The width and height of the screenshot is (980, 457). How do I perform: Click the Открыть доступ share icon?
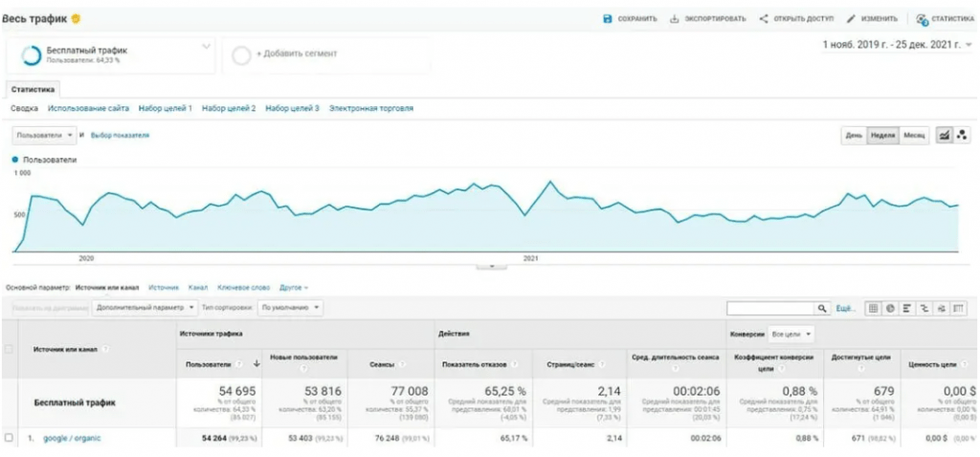click(764, 19)
